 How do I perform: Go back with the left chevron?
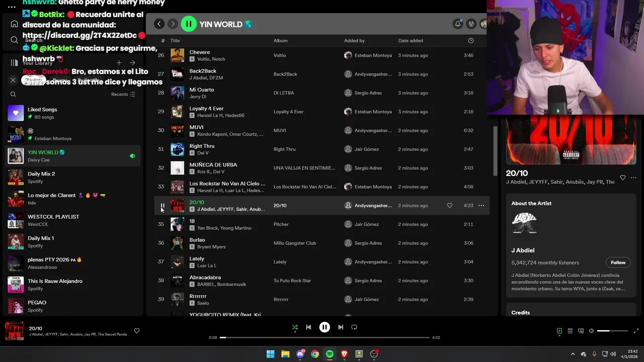click(x=159, y=24)
